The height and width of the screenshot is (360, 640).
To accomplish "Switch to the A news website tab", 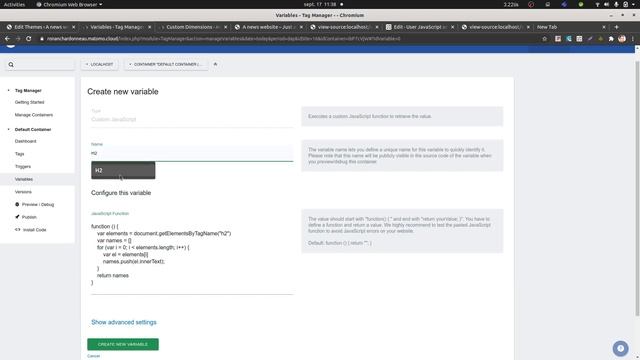I will coord(269,27).
